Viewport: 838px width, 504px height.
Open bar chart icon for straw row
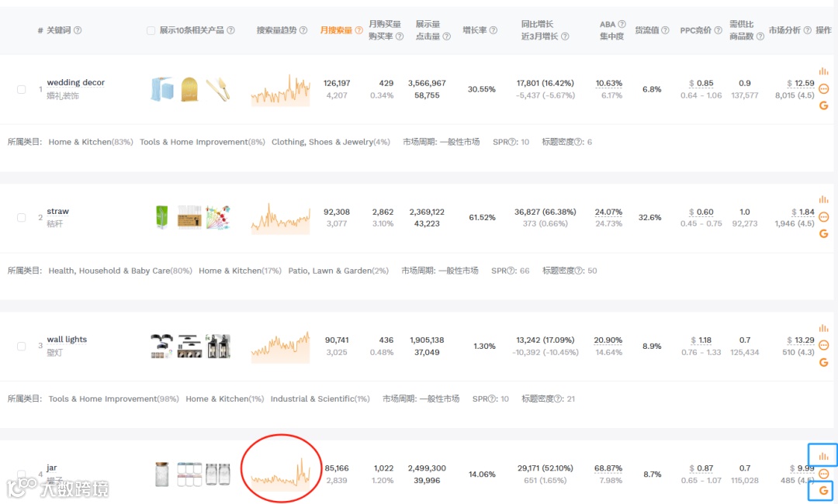pyautogui.click(x=823, y=199)
